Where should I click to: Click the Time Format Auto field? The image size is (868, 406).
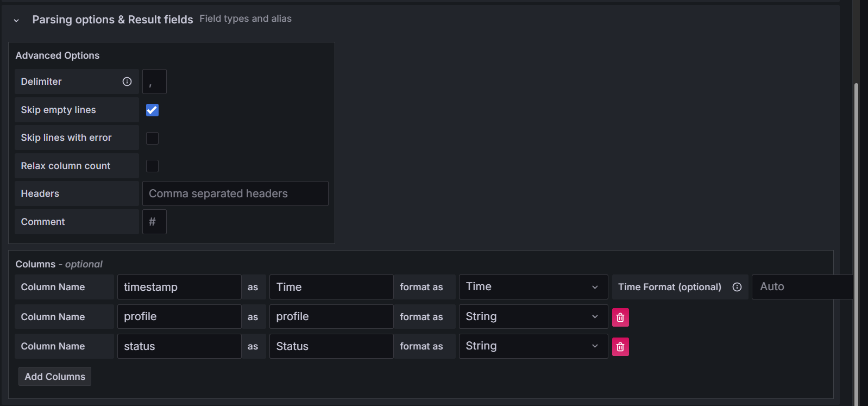point(802,287)
